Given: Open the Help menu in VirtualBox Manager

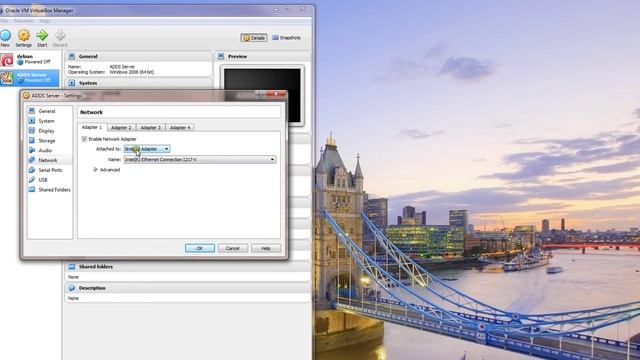Looking at the screenshot, I should click(44, 21).
